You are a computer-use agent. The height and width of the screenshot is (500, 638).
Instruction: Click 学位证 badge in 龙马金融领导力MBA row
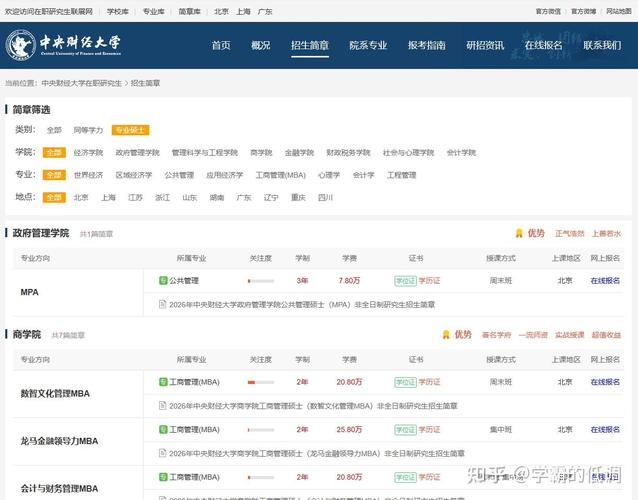click(405, 430)
